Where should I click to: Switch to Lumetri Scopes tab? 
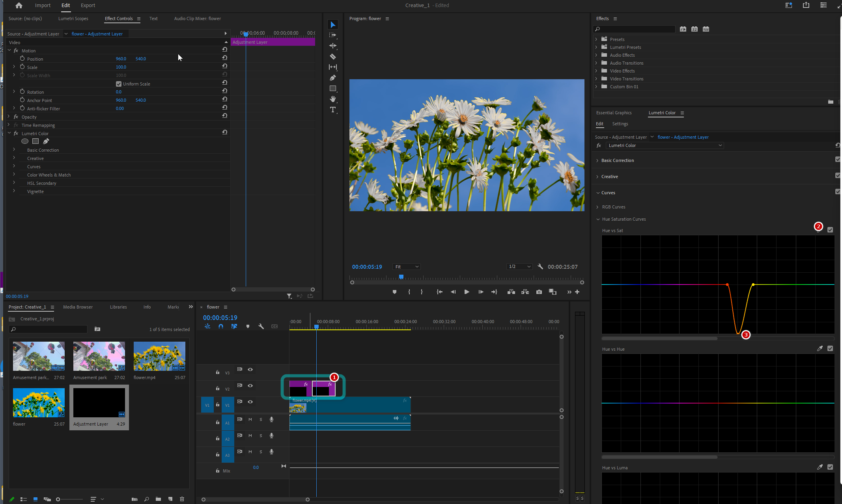coord(73,19)
